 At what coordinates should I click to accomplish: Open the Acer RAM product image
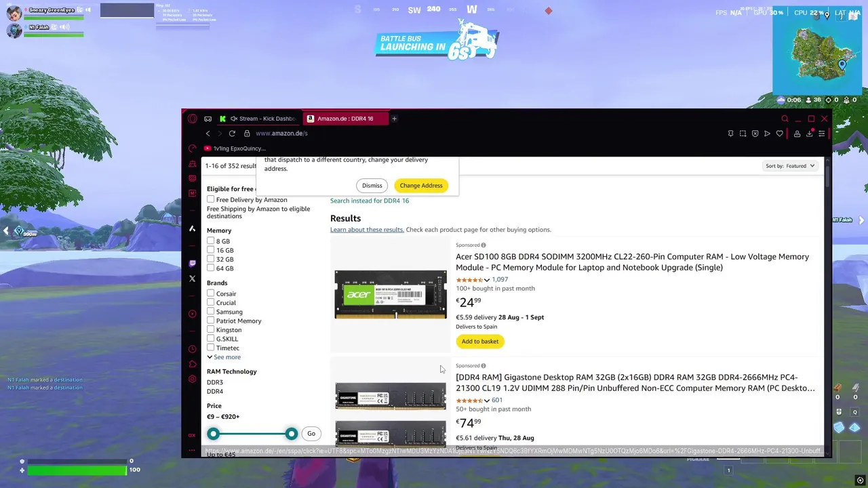(391, 294)
